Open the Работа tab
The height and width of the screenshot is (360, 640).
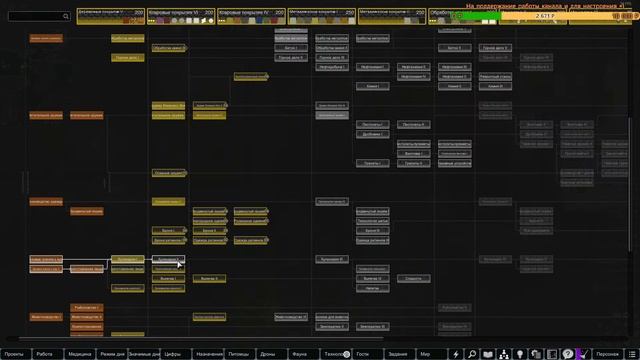(x=48, y=354)
